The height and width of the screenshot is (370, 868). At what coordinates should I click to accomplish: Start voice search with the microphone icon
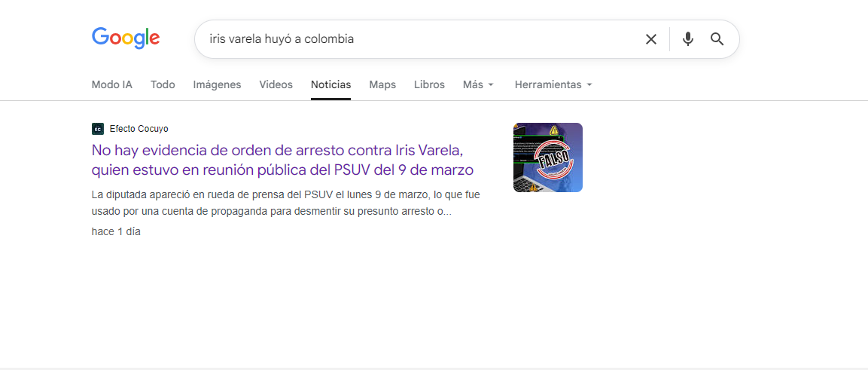pos(687,39)
